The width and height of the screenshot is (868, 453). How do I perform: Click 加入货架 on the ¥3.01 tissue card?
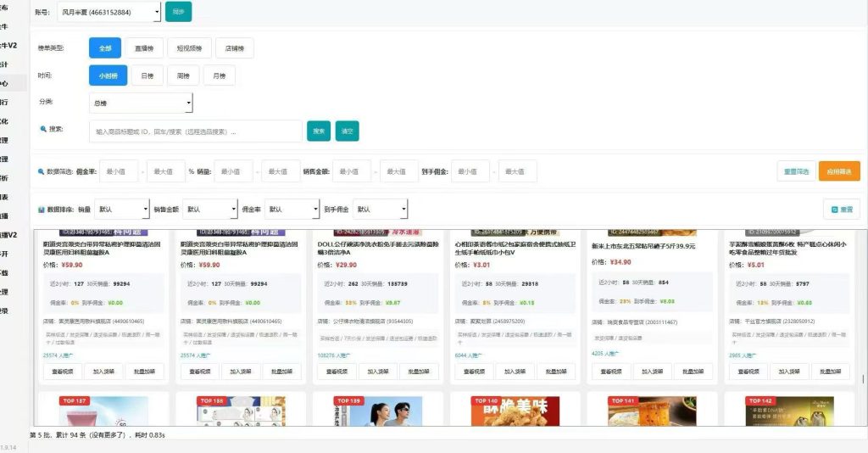[x=515, y=372]
